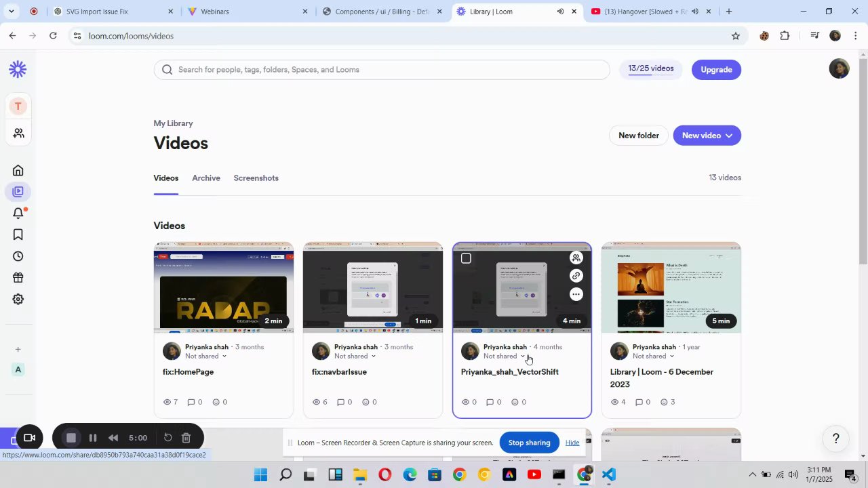Click the rewind button in recorder bar
The image size is (868, 488).
[x=113, y=438]
